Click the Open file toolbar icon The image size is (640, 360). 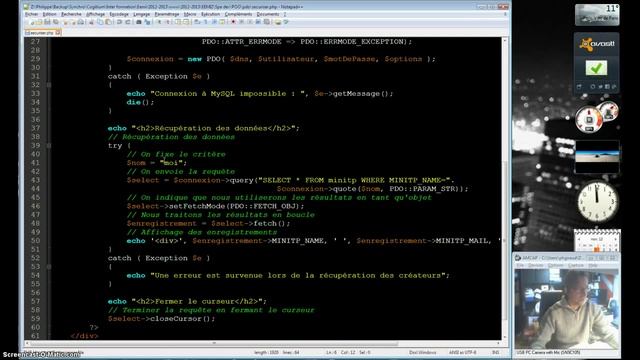click(40, 22)
